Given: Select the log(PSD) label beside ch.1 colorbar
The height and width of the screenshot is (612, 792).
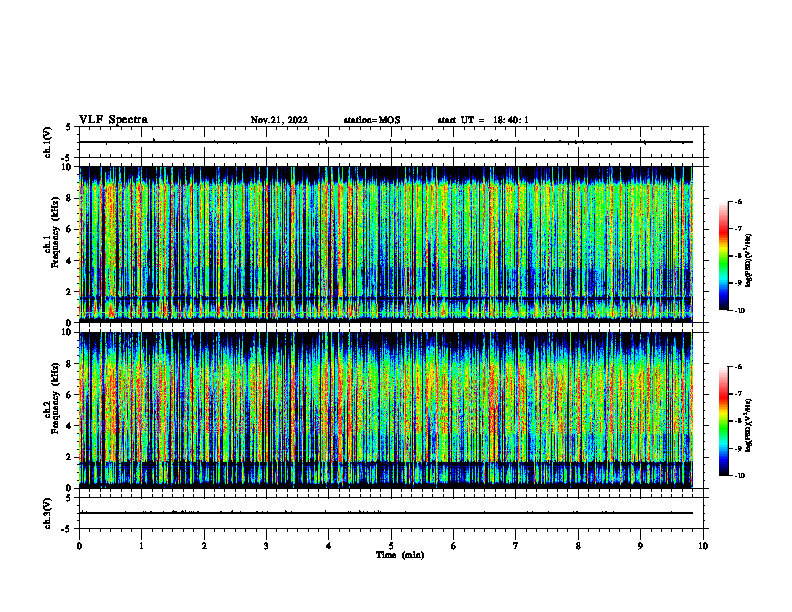Looking at the screenshot, I should tap(749, 261).
